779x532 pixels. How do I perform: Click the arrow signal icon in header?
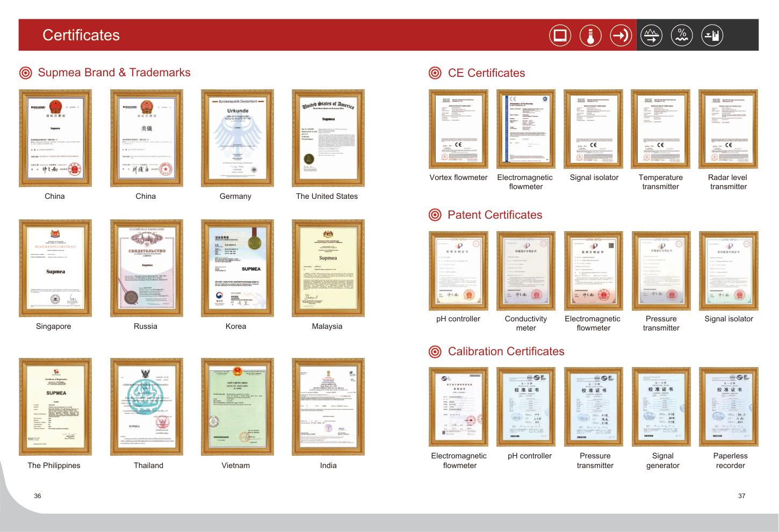point(621,35)
